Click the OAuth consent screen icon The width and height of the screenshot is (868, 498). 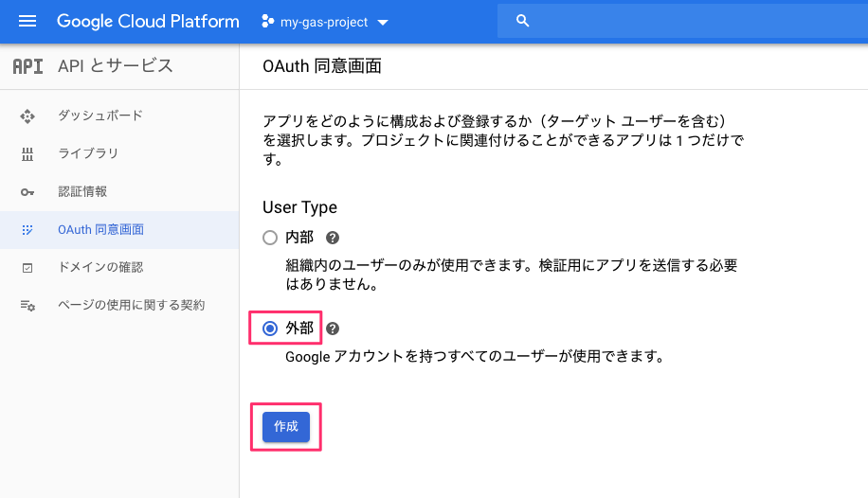(x=27, y=229)
